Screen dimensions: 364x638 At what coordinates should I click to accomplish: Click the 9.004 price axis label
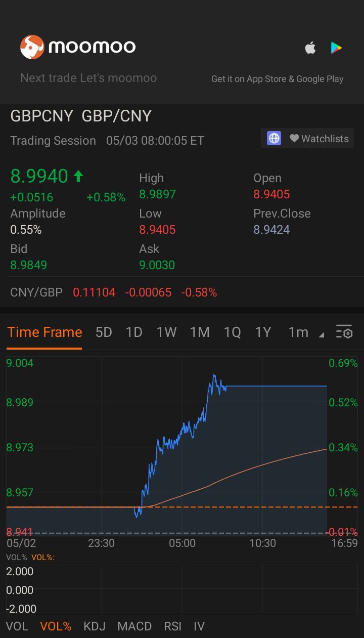tap(20, 363)
